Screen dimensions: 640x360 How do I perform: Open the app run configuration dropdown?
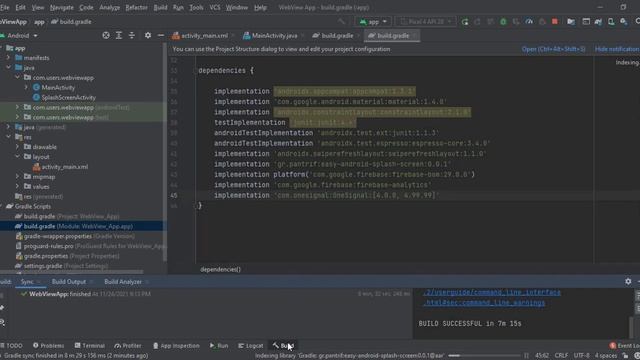(x=373, y=22)
